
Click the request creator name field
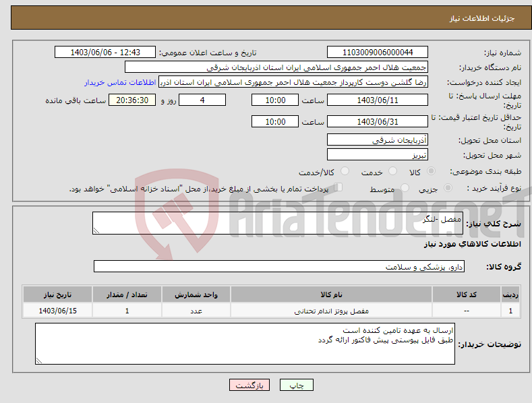coord(293,82)
